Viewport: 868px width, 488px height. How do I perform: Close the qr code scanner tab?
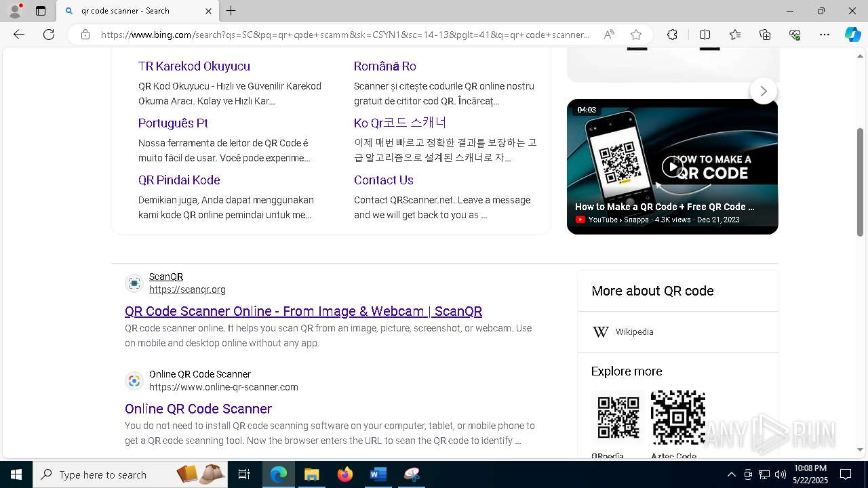tap(208, 11)
